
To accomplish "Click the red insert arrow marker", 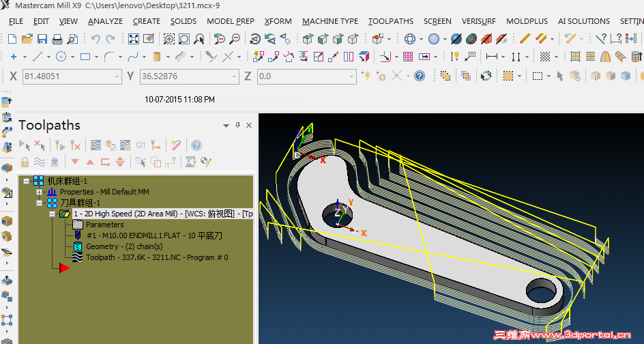I will coord(65,268).
